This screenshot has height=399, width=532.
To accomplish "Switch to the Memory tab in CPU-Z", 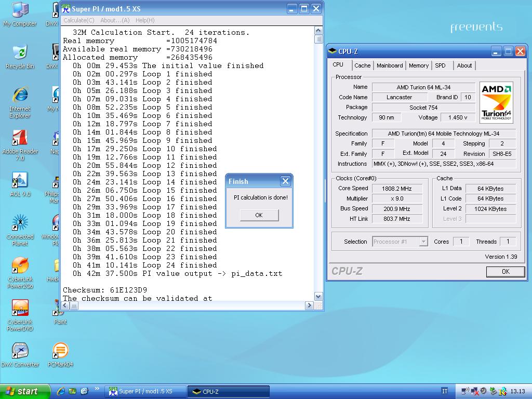I will click(x=419, y=65).
